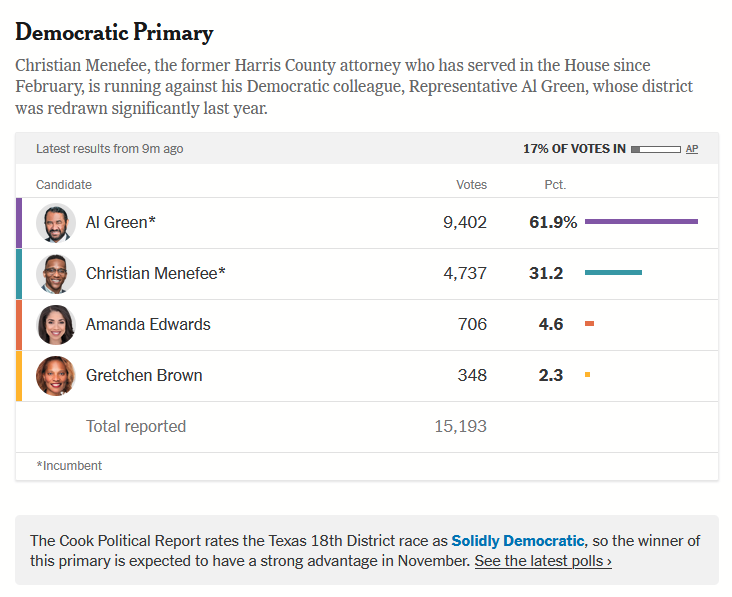Open the AP source link

click(x=692, y=149)
